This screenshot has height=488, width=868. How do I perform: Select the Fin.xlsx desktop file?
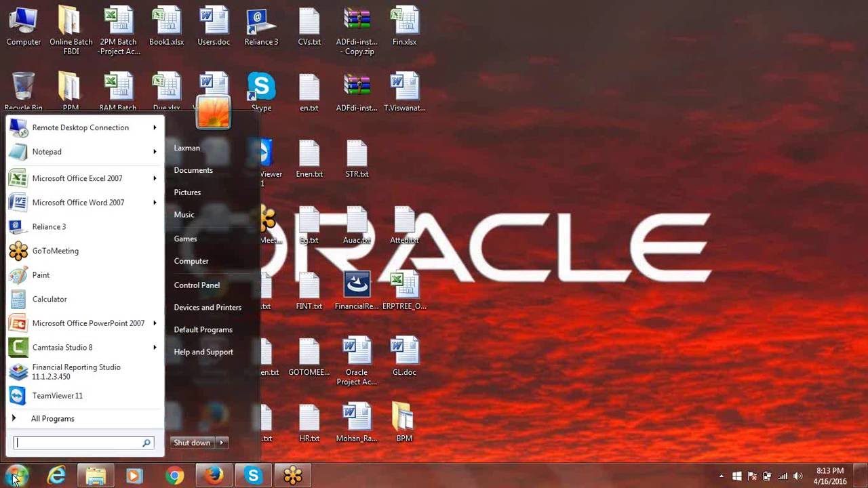pyautogui.click(x=404, y=27)
